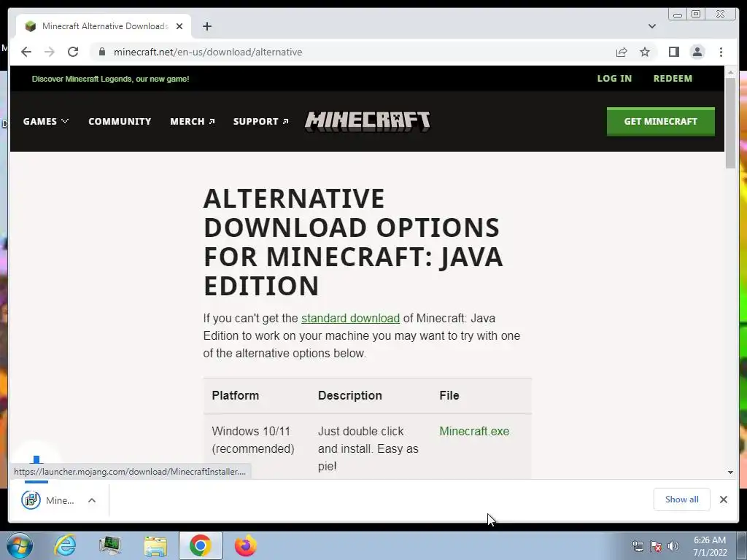Click the Just double click and install description

[x=368, y=448]
